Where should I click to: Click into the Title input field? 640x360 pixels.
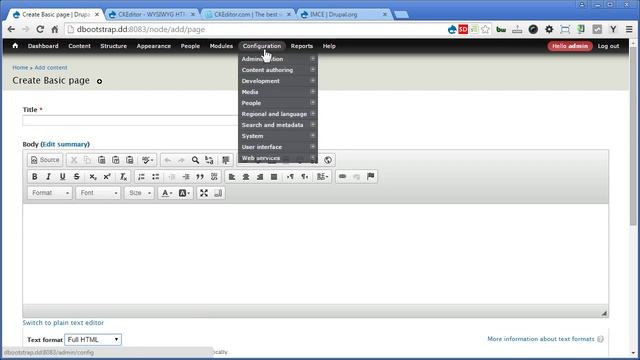click(131, 121)
